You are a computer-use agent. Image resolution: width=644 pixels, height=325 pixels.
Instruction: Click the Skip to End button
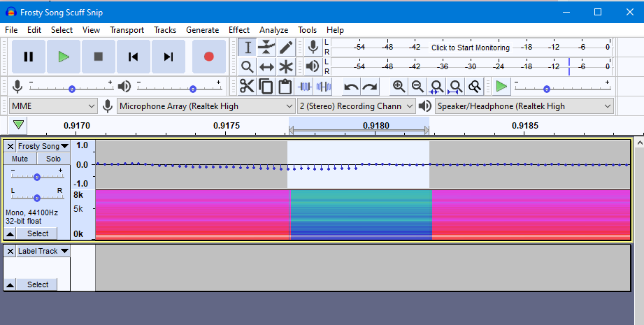168,57
